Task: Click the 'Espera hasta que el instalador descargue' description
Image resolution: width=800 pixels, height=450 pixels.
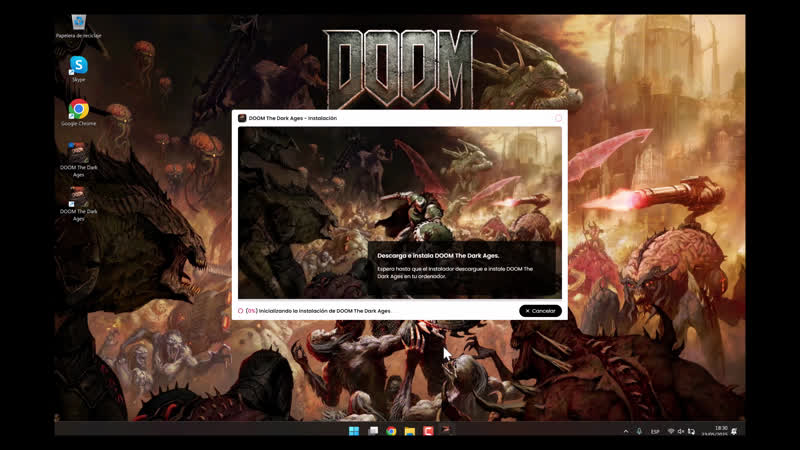Action: coord(455,272)
